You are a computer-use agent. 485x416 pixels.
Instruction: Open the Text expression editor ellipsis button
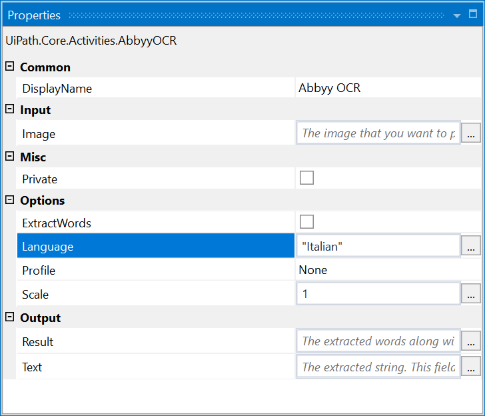pos(471,367)
